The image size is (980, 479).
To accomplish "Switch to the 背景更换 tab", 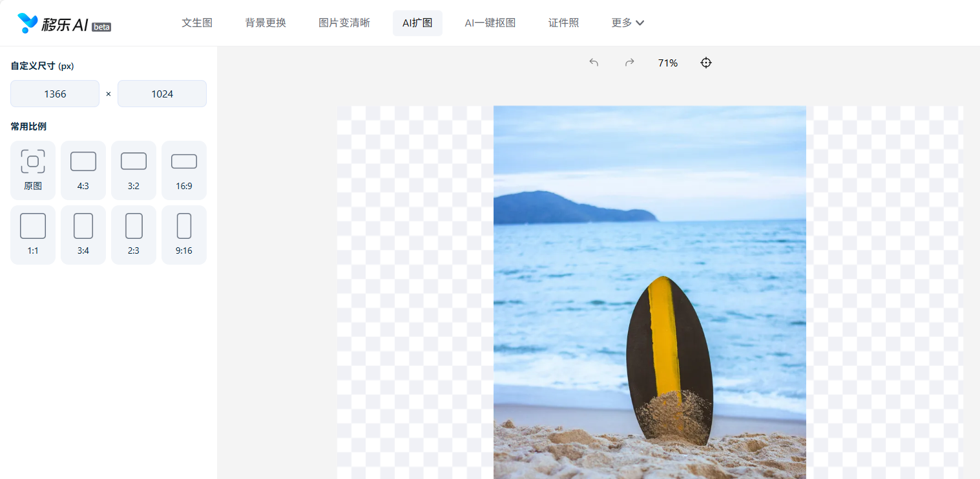I will click(266, 23).
